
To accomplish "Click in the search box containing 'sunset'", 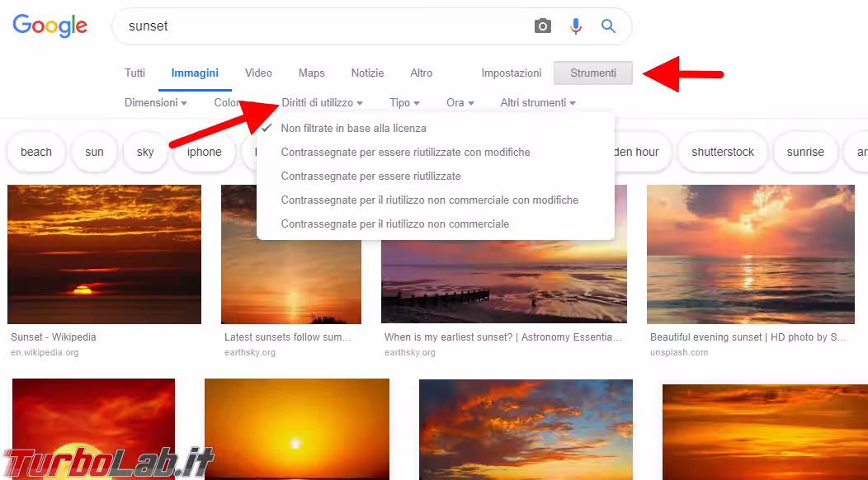I will coord(322,26).
